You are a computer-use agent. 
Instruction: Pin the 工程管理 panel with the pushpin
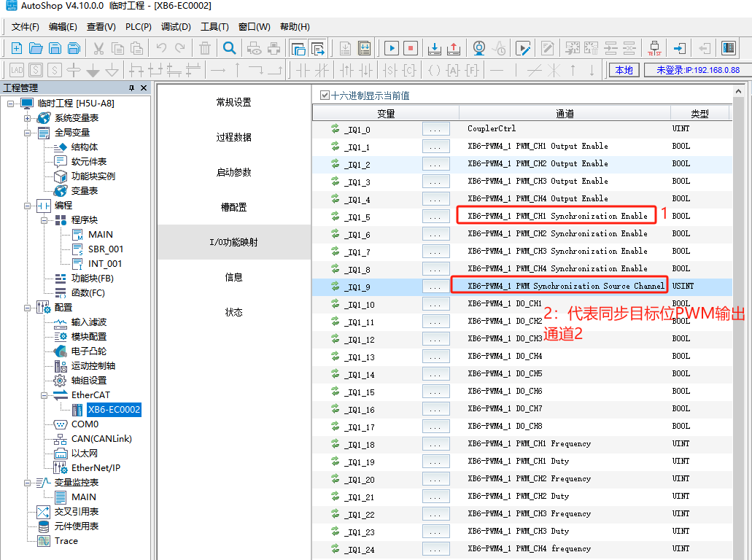point(131,87)
